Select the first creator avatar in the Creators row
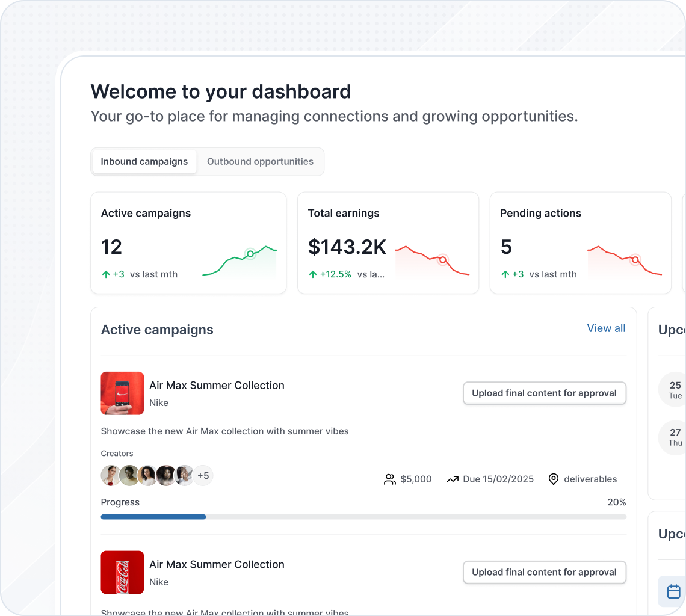The height and width of the screenshot is (616, 686). (110, 475)
